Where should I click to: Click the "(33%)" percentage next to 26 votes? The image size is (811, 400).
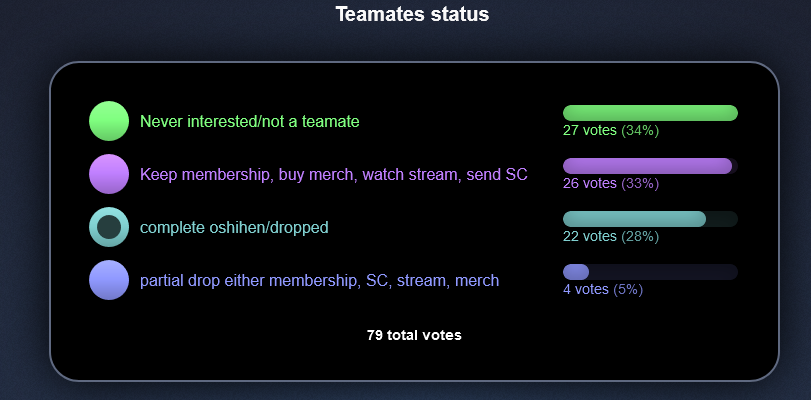[x=640, y=183]
